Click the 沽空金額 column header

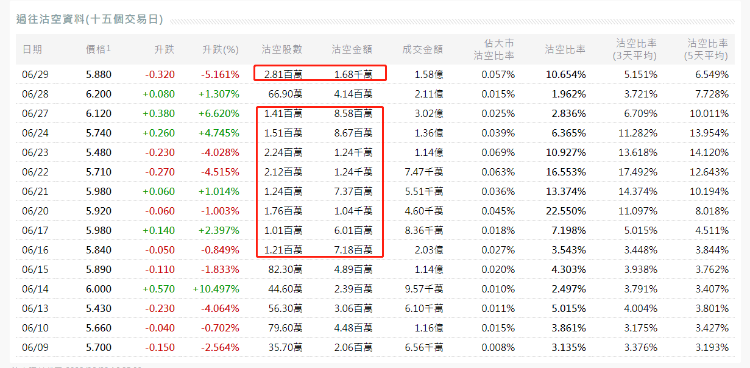pyautogui.click(x=352, y=49)
